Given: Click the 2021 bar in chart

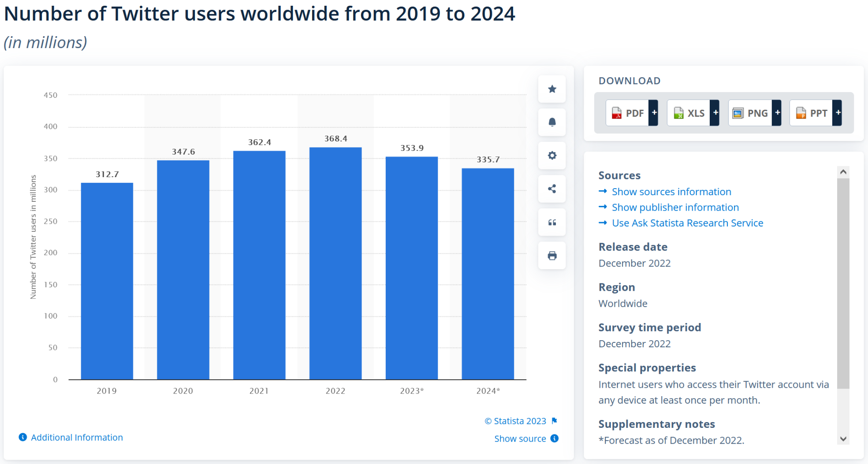Looking at the screenshot, I should [259, 265].
